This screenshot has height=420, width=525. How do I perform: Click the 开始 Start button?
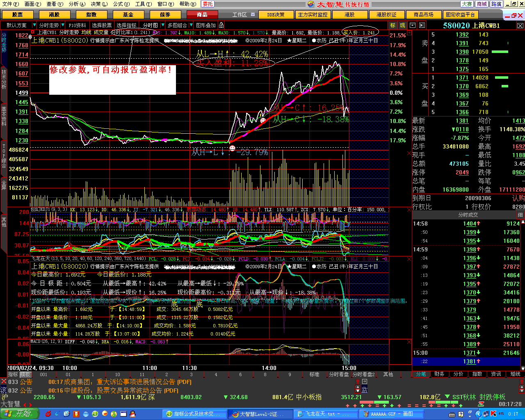pyautogui.click(x=20, y=414)
